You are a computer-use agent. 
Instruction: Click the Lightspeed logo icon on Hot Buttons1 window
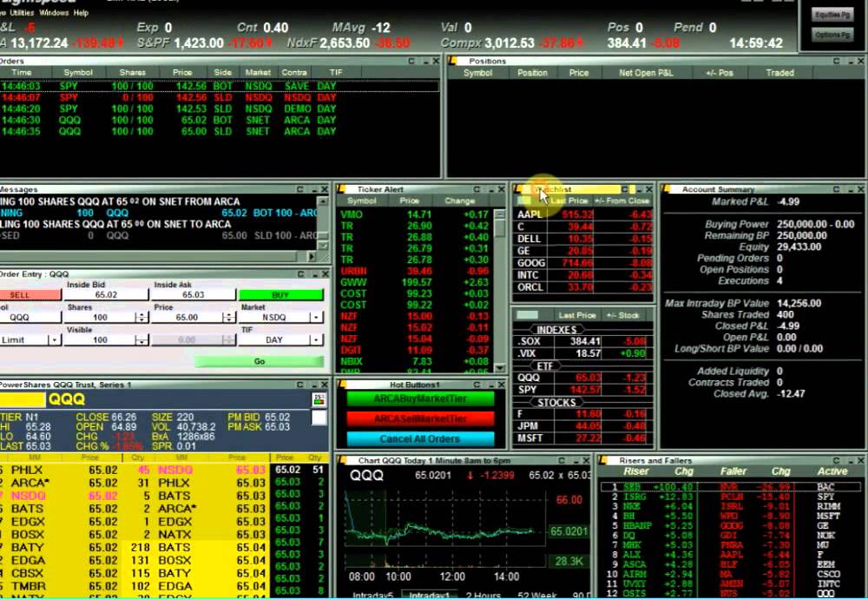[341, 385]
